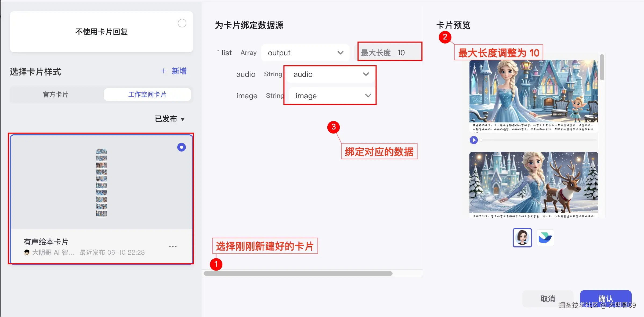
Task: Expand the audio data binding dropdown
Action: [x=331, y=74]
